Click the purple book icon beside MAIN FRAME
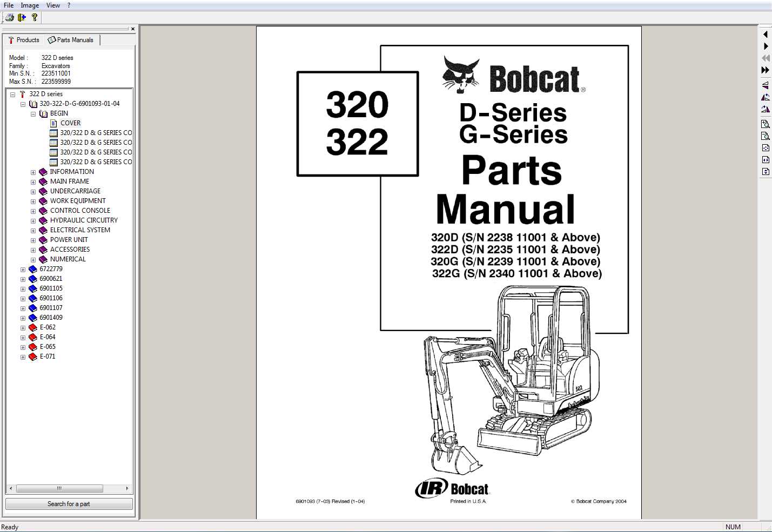772x532 pixels. point(43,181)
